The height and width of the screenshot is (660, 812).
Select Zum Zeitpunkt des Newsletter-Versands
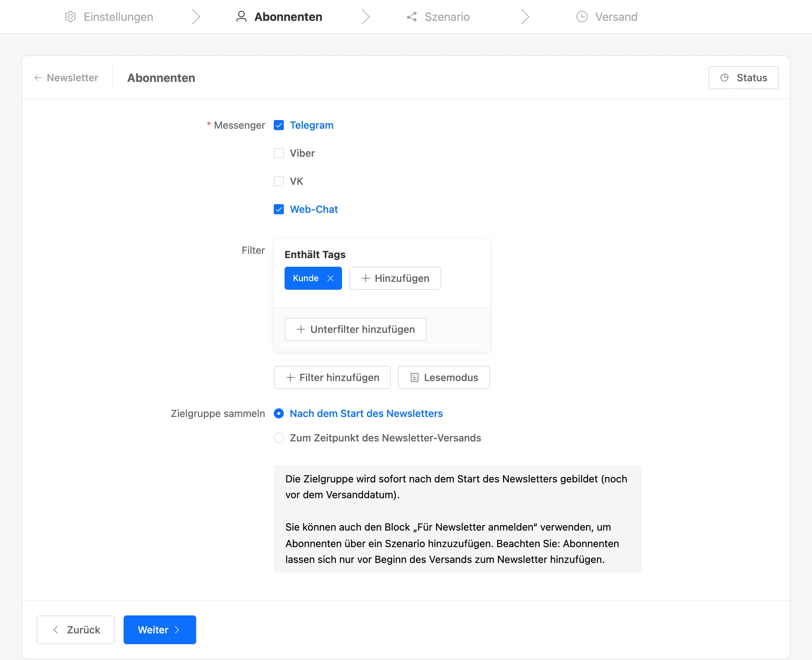[x=279, y=438]
